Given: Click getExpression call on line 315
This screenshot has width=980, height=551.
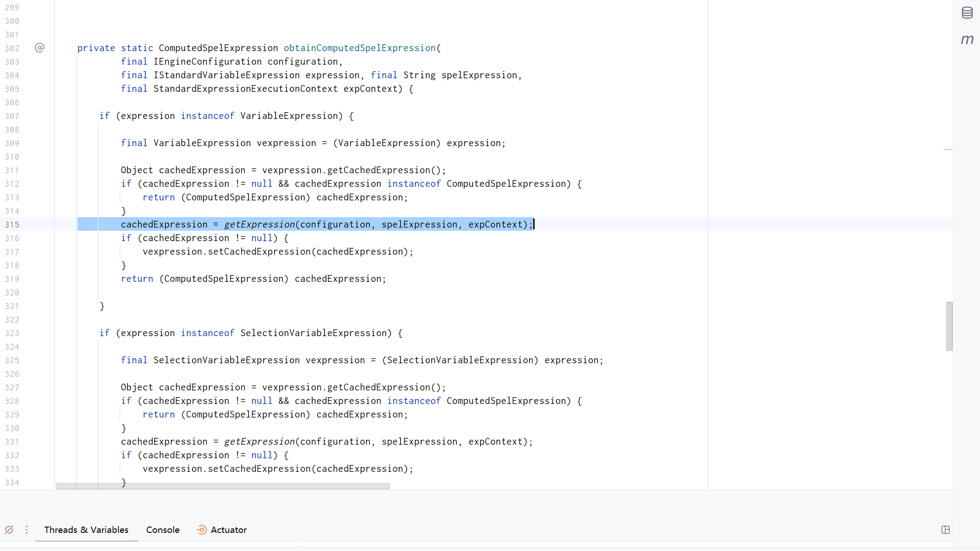Looking at the screenshot, I should click(x=259, y=224).
